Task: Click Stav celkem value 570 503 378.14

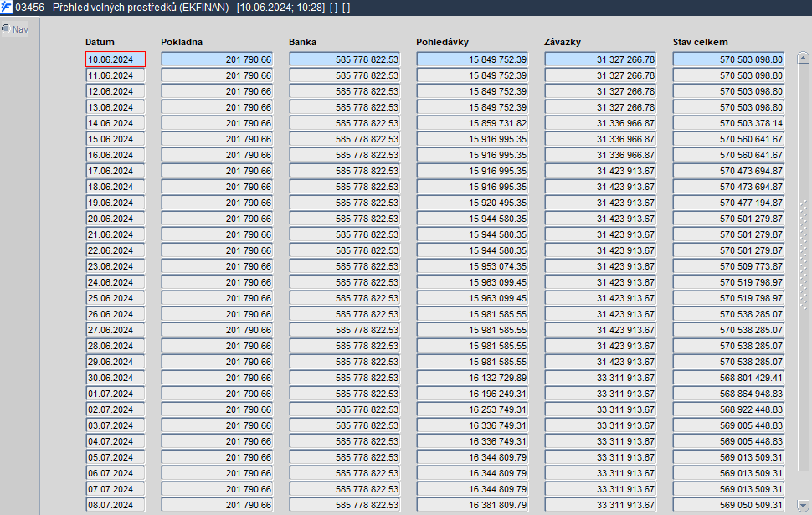Action: click(728, 123)
